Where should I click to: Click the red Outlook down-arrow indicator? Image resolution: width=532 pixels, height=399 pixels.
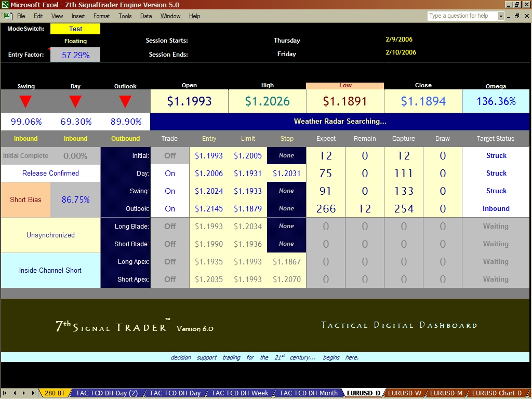point(125,101)
